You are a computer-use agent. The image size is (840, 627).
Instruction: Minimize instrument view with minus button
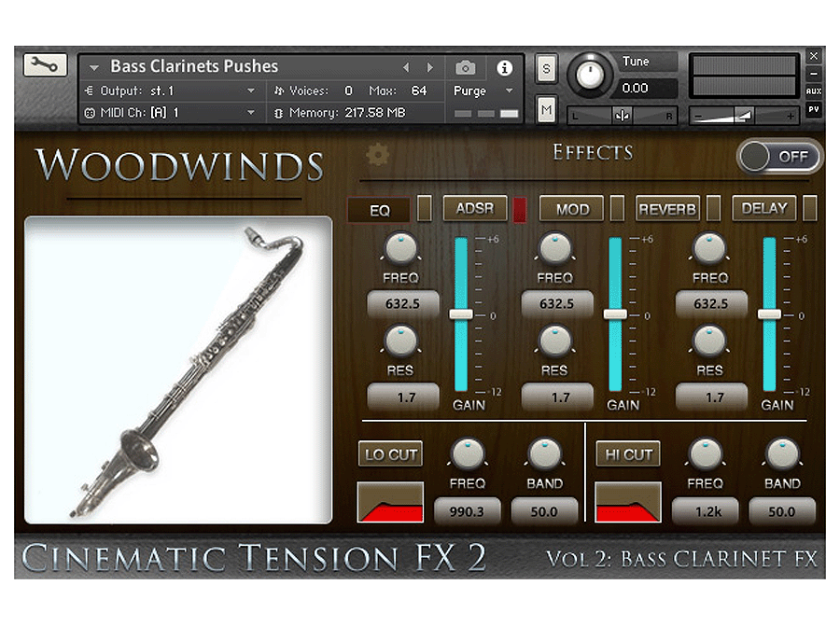tap(813, 74)
